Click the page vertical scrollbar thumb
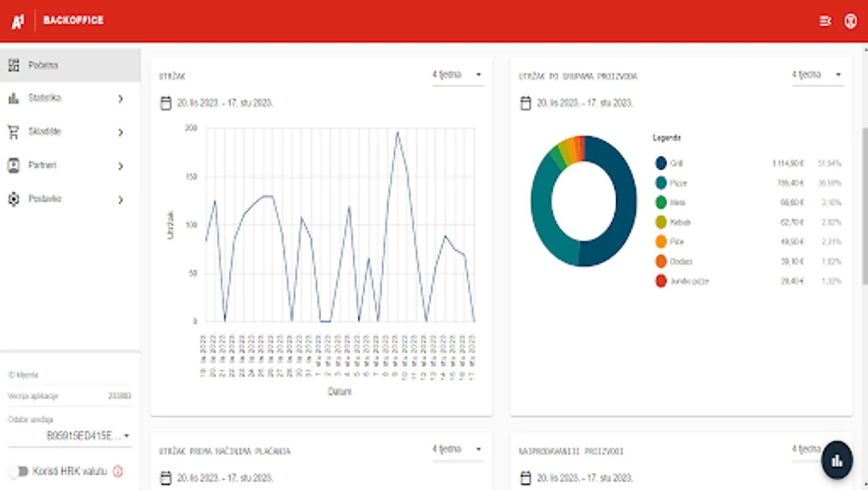 point(865,206)
